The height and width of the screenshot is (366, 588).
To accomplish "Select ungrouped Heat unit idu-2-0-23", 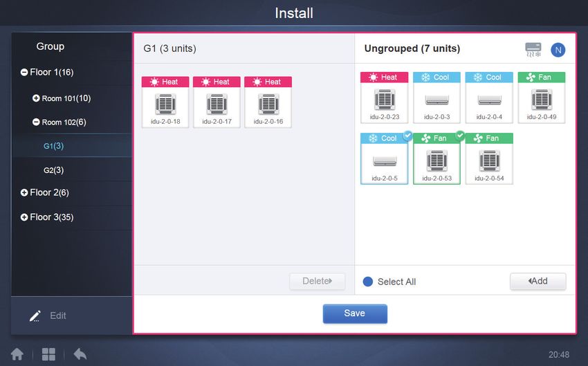I will [x=385, y=98].
